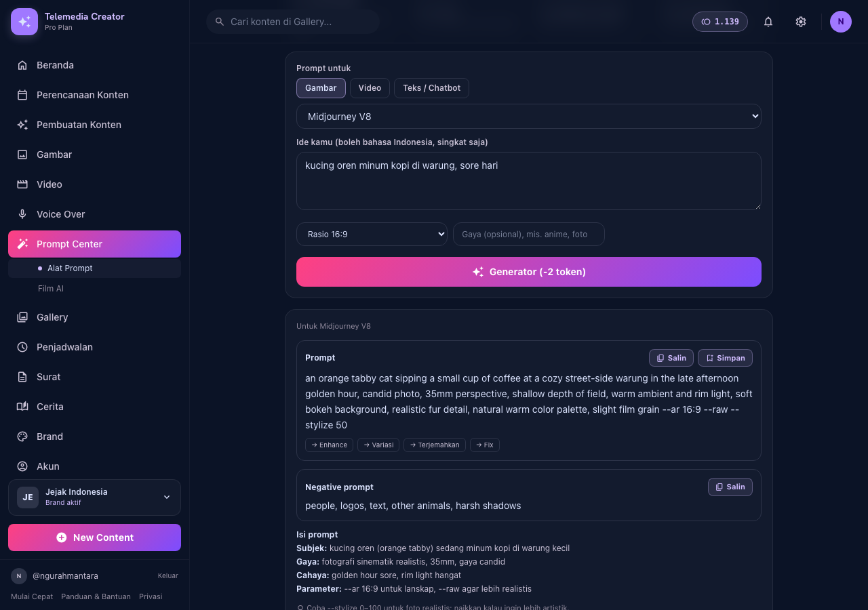Open Voice Over microphone icon
Image resolution: width=868 pixels, height=610 pixels.
(x=22, y=214)
